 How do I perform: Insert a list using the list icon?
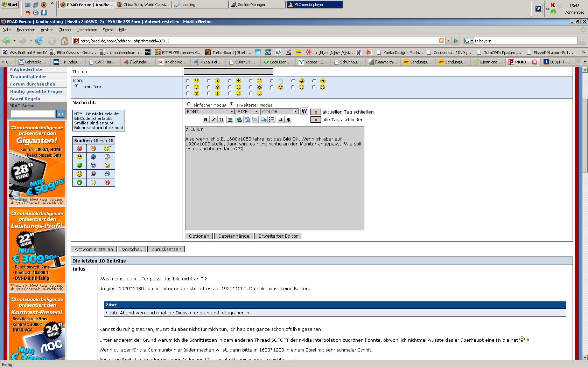272,120
